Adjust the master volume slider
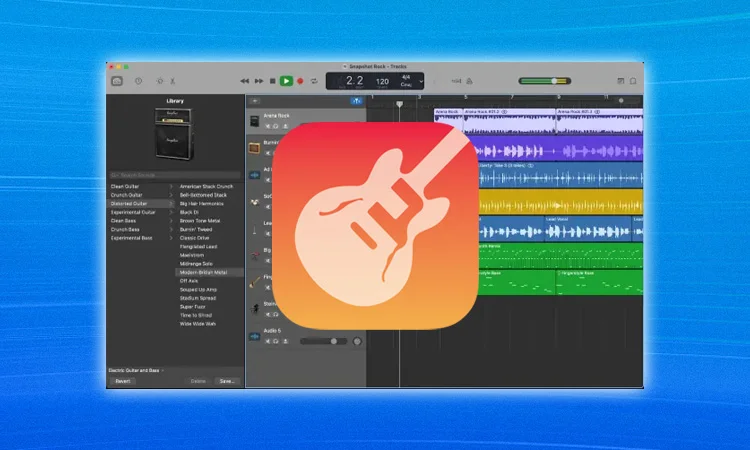The image size is (750, 450). point(545,81)
